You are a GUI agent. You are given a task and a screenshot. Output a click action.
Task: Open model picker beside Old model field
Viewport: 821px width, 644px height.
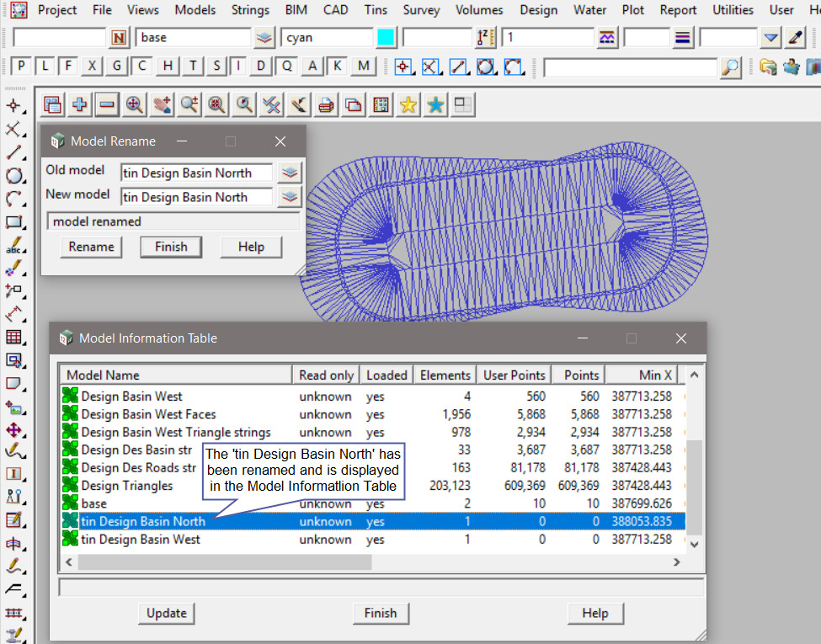[290, 173]
